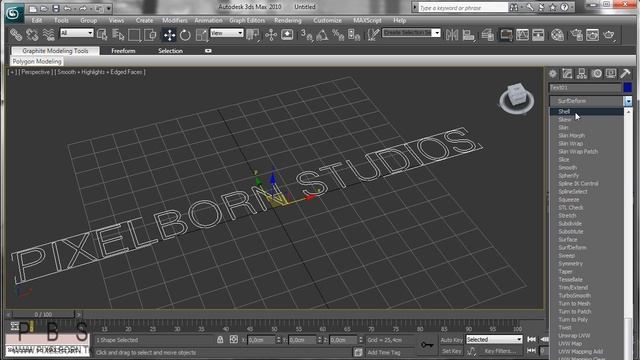Select the Link tool in main toolbar
The width and height of the screenshot is (640, 360).
click(x=16, y=35)
